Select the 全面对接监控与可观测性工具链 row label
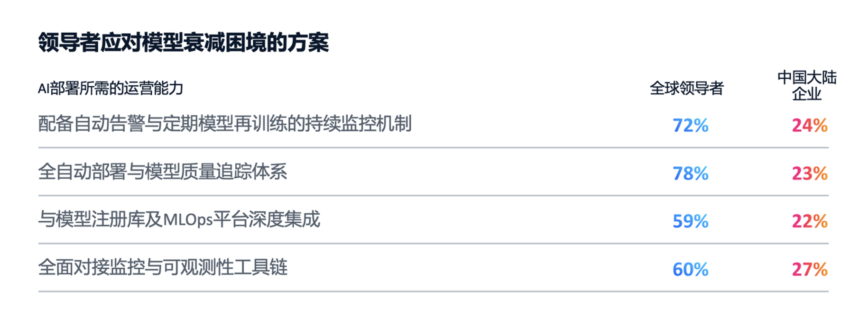The height and width of the screenshot is (309, 868). click(x=163, y=268)
